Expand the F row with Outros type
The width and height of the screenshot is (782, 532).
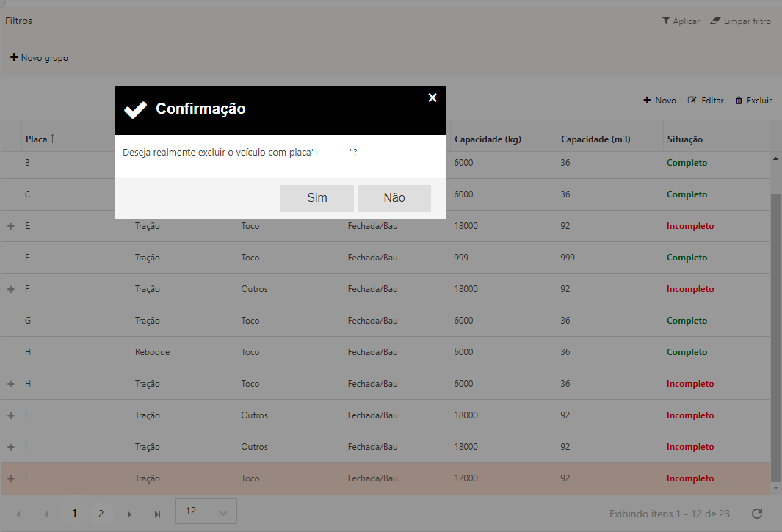pos(11,289)
